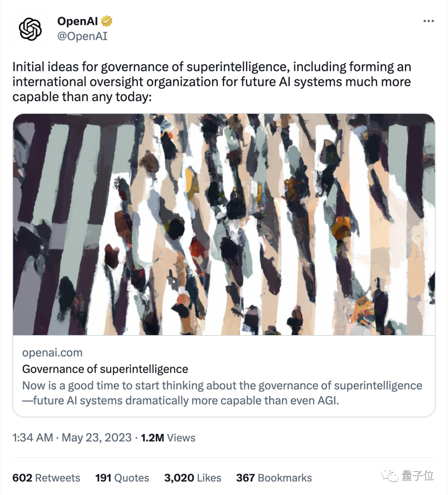Open the three-dot more options menu
Viewport: 448px width, 495px height.
[x=429, y=21]
